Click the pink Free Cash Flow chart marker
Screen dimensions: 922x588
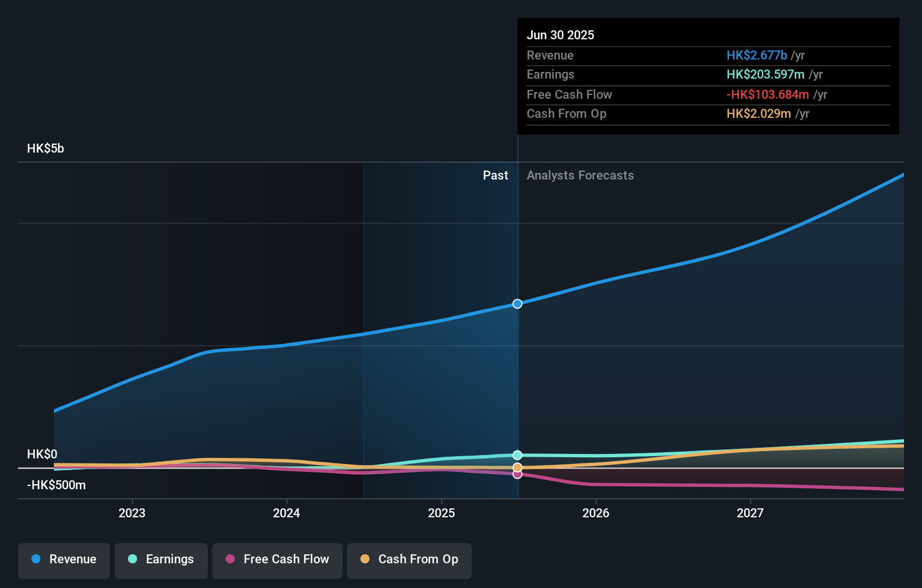[517, 474]
